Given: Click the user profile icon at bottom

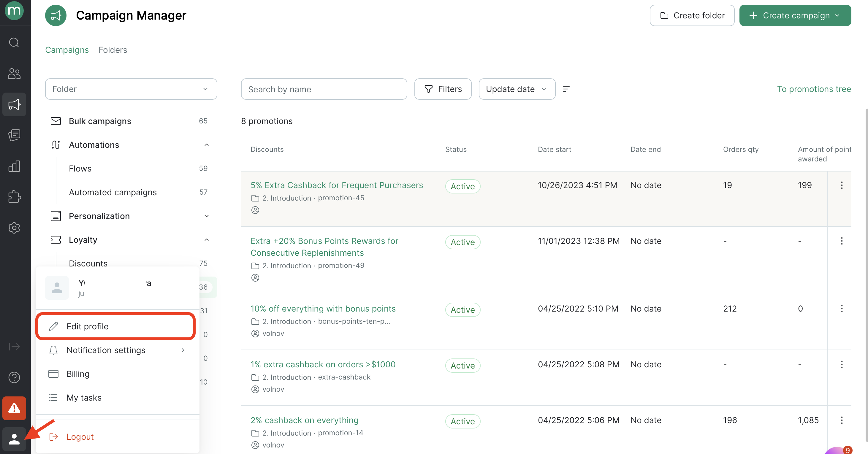Looking at the screenshot, I should coord(14,439).
